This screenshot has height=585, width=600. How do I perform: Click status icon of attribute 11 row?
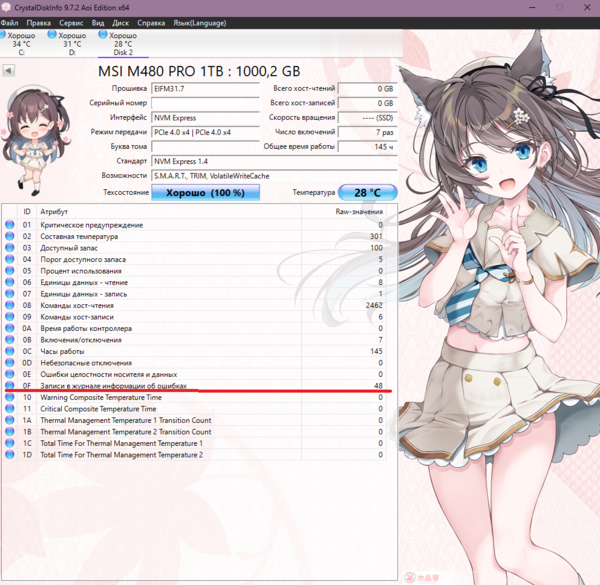10,409
